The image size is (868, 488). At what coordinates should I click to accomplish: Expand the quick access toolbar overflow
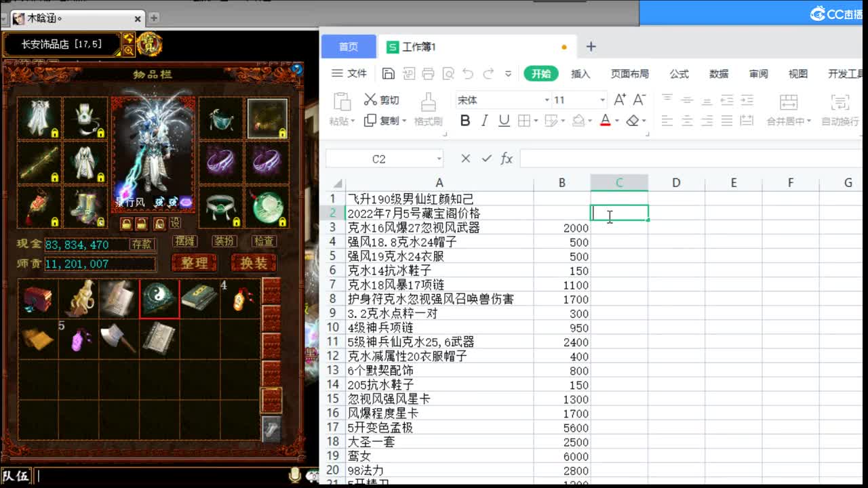tap(509, 74)
